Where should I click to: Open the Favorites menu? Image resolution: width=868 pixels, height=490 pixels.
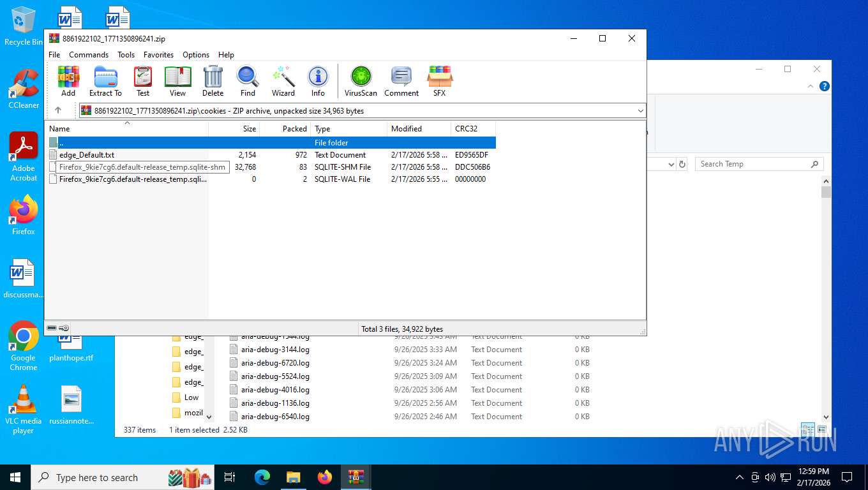coord(158,55)
